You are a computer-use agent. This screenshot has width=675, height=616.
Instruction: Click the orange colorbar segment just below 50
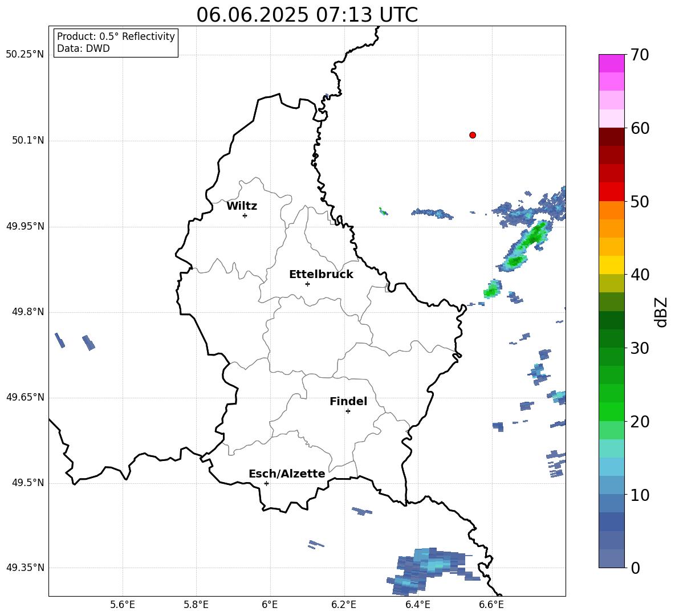(x=611, y=210)
